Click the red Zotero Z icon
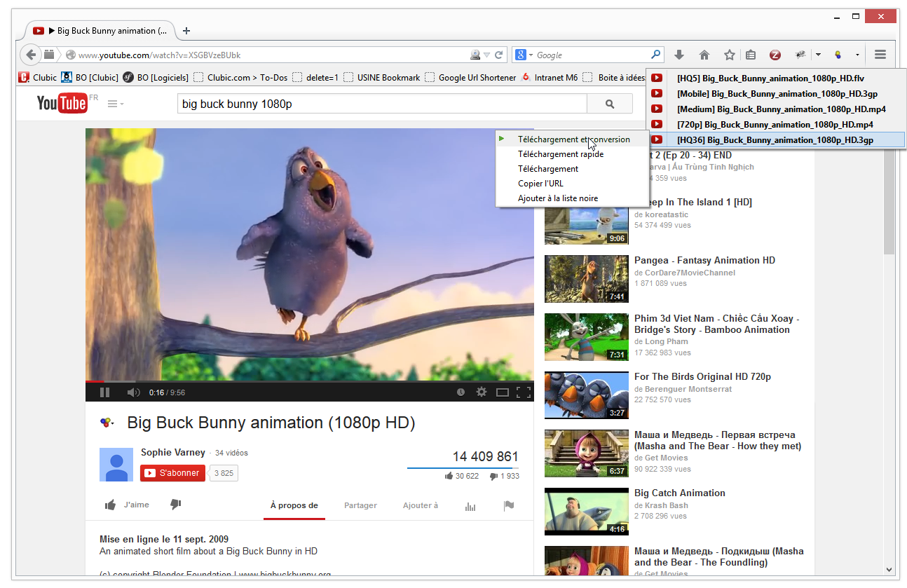The width and height of the screenshot is (907, 588). tap(775, 55)
